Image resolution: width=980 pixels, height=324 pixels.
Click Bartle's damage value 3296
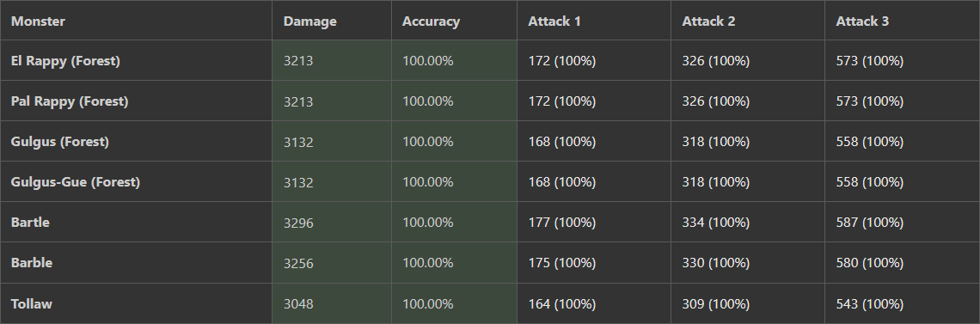(299, 223)
